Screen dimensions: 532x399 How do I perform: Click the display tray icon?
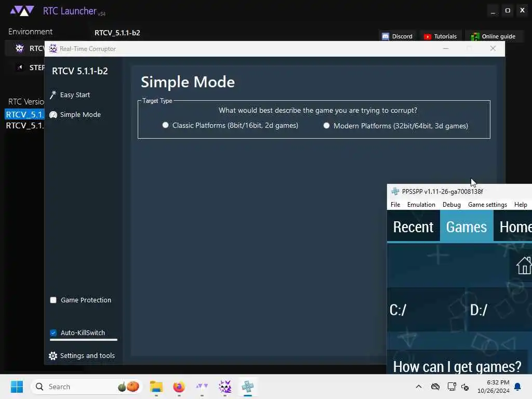click(451, 387)
